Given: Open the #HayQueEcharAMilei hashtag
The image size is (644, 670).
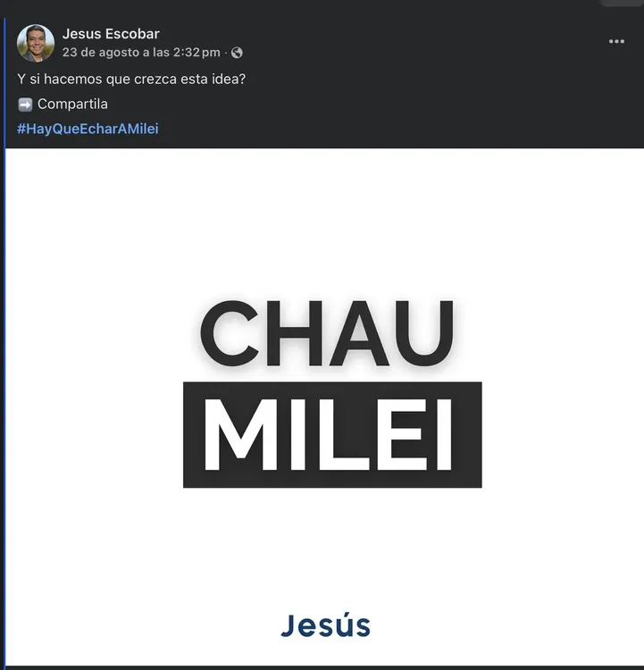Looking at the screenshot, I should click(88, 129).
